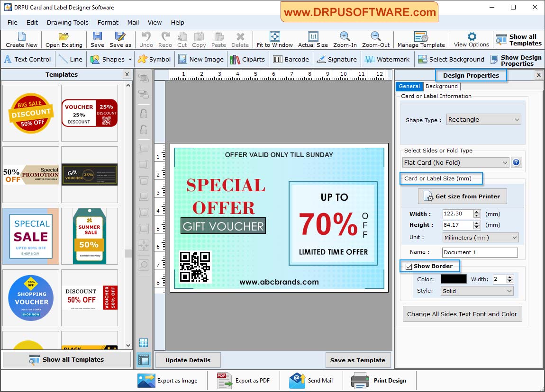
Task: Save current design as Template
Action: pyautogui.click(x=358, y=360)
